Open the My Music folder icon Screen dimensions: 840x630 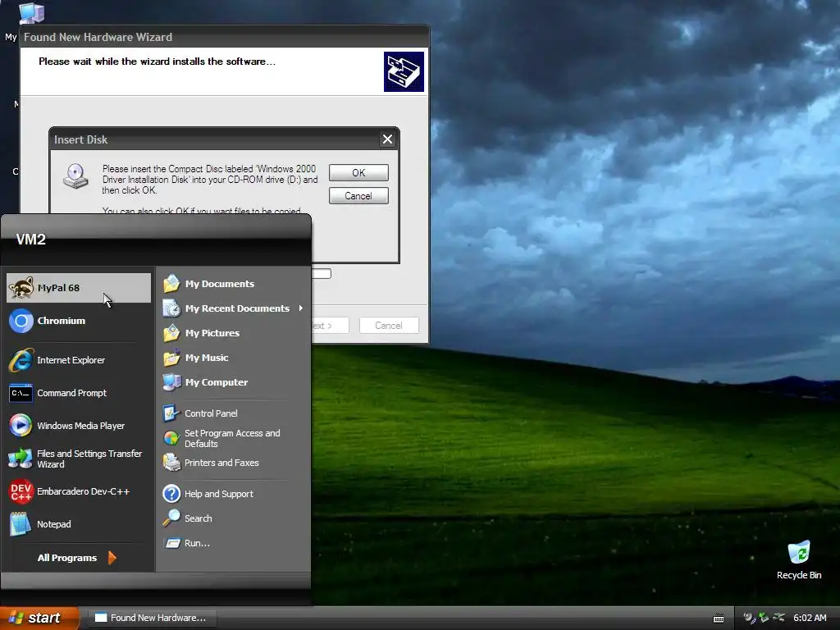(x=171, y=358)
